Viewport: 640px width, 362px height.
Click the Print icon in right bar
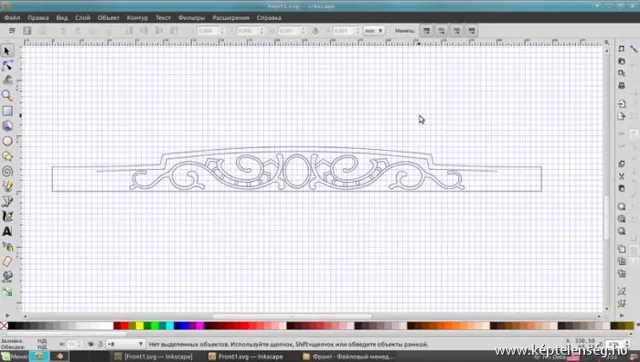click(x=621, y=86)
